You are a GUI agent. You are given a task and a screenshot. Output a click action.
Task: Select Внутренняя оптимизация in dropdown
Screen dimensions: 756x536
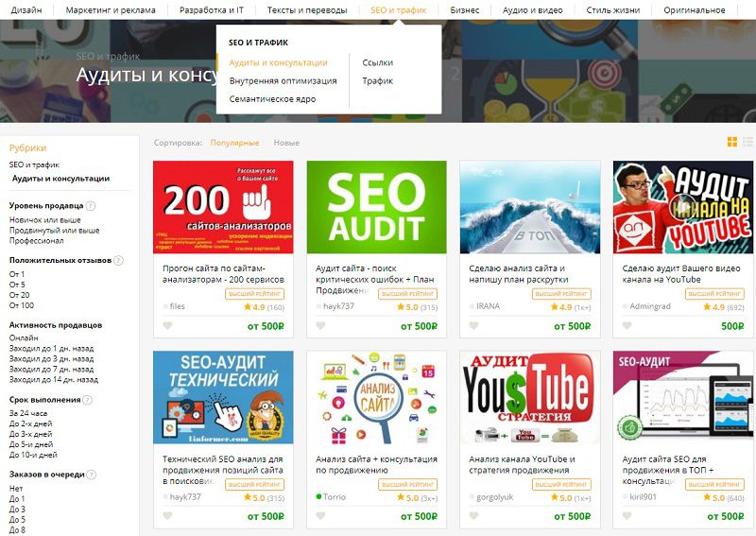(x=283, y=81)
